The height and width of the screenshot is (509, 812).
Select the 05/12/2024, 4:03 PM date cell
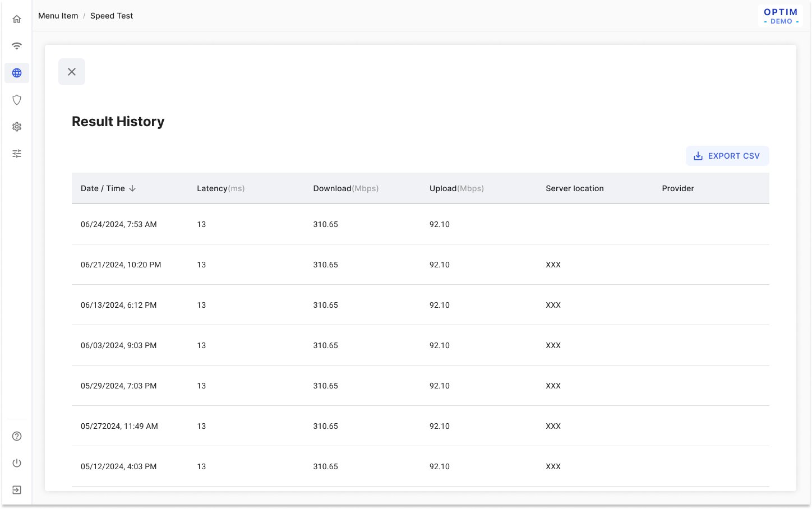(119, 466)
